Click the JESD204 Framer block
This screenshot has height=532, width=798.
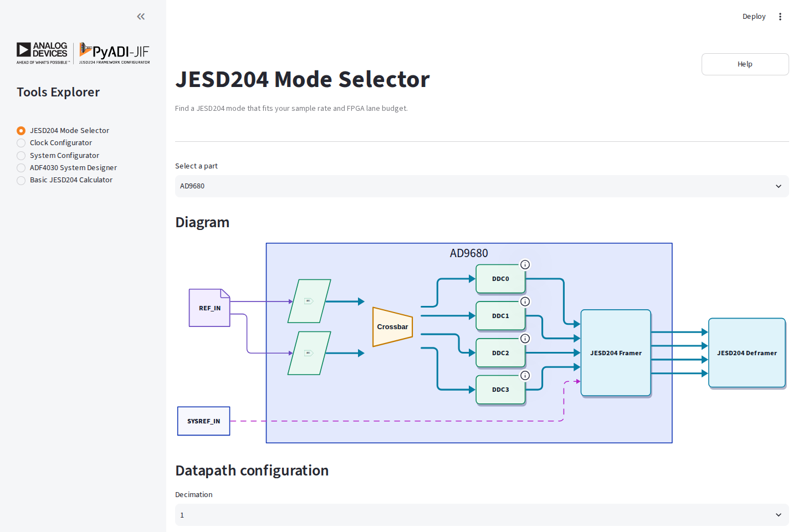(x=616, y=353)
